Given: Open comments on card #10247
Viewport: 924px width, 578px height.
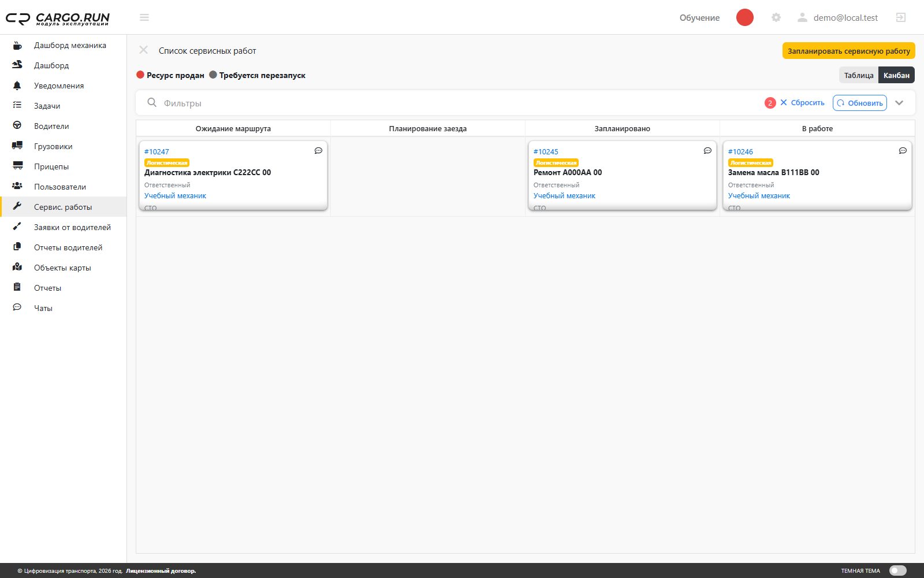Looking at the screenshot, I should (x=318, y=151).
